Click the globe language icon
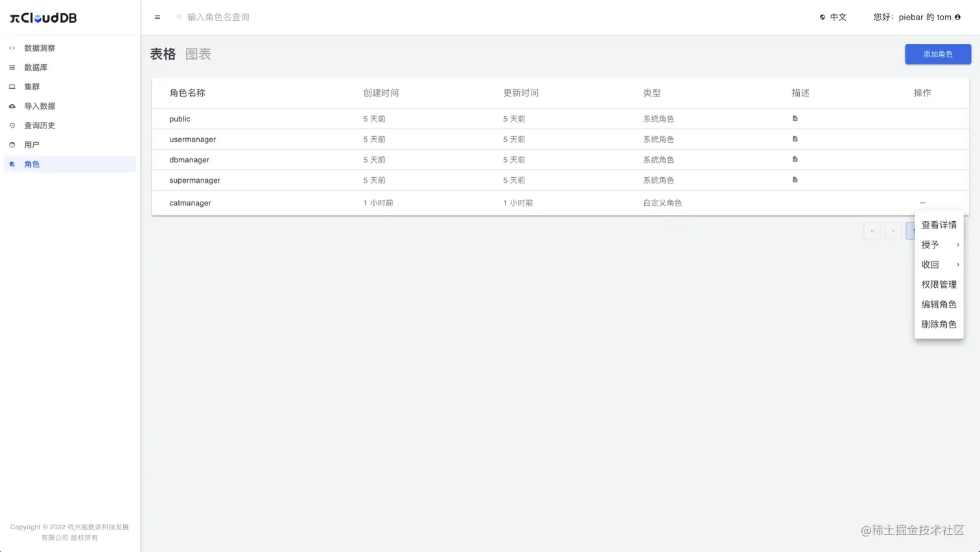Viewport: 980px width, 552px height. click(822, 18)
